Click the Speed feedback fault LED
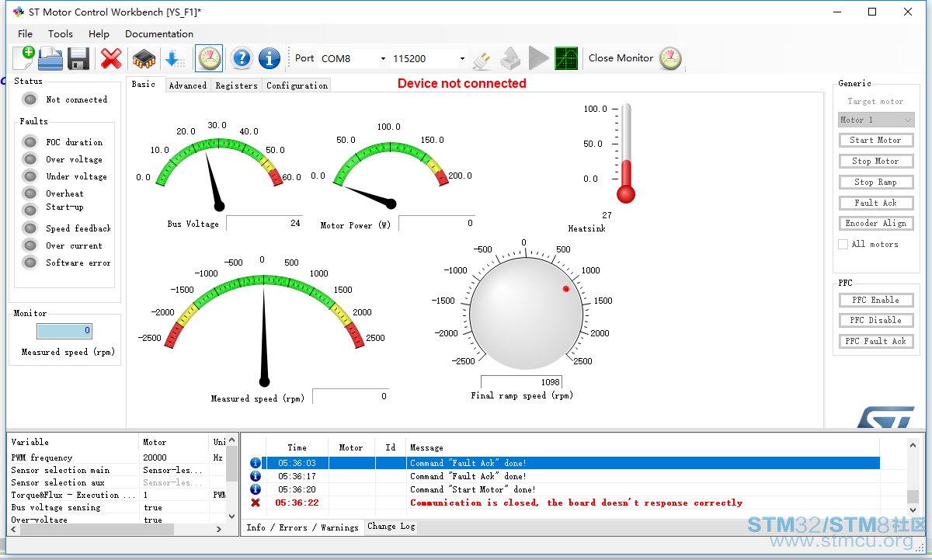Viewport: 932px width, 560px height. (x=30, y=228)
